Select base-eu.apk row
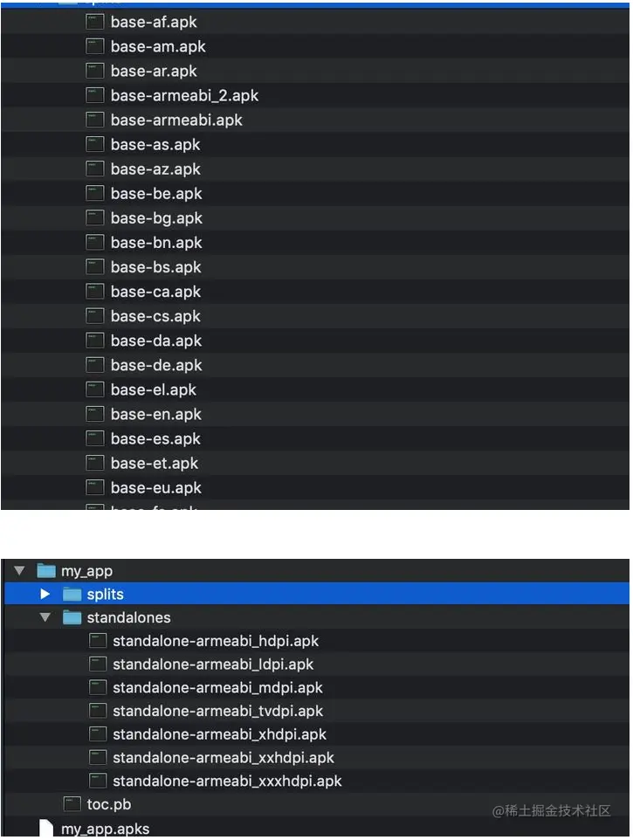Image resolution: width=633 pixels, height=840 pixels. 315,488
